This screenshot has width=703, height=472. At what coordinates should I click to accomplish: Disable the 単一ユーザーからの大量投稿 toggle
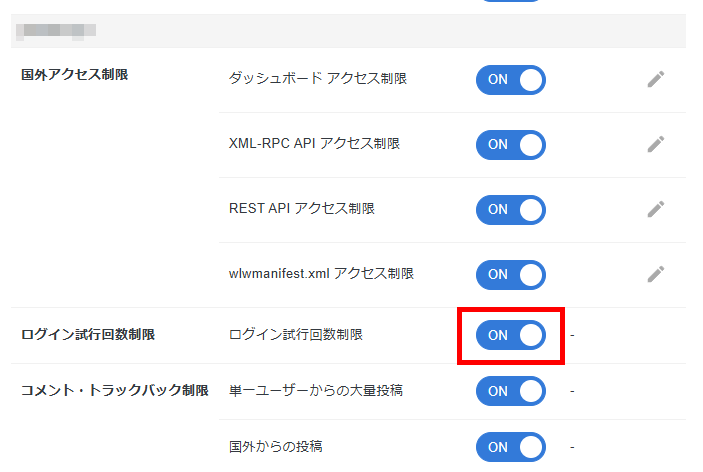(x=510, y=391)
